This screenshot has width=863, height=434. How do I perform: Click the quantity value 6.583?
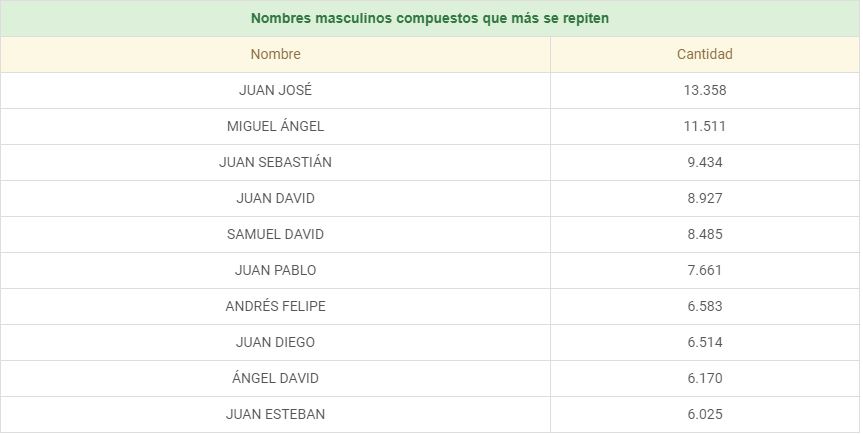[704, 306]
